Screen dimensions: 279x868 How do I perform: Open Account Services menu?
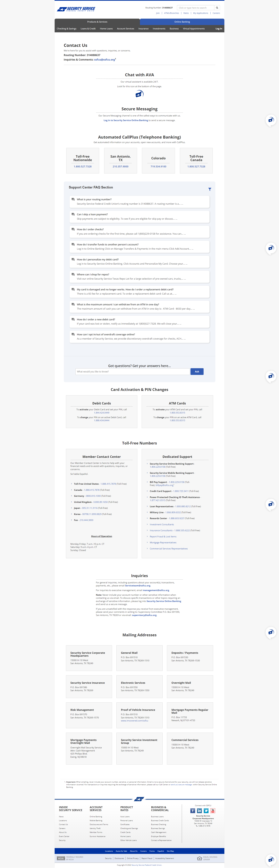(126, 29)
